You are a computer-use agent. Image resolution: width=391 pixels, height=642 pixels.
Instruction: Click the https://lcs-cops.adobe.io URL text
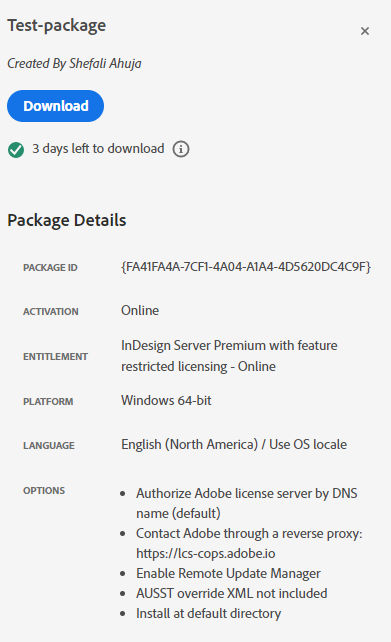[206, 554]
